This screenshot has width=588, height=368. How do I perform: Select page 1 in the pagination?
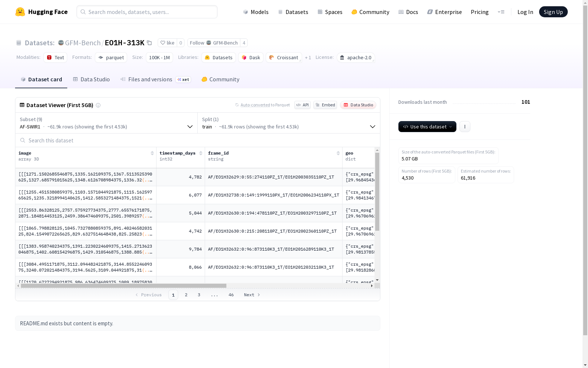(x=173, y=295)
